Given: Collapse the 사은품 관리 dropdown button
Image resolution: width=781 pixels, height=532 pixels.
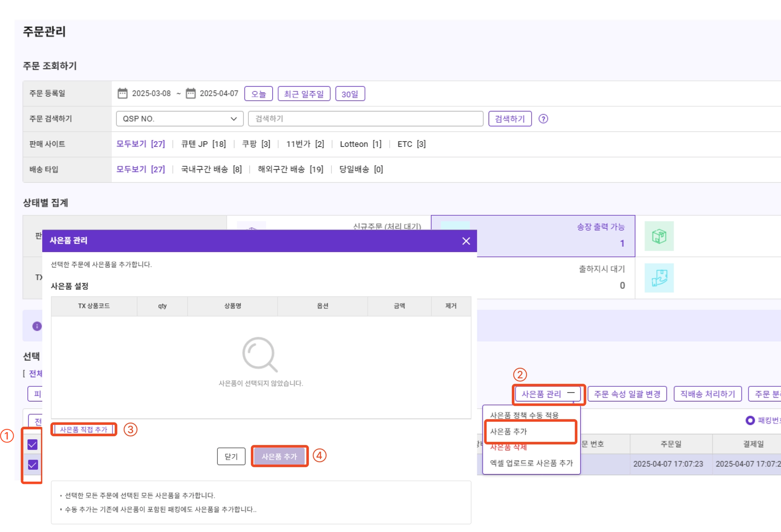Looking at the screenshot, I should click(x=548, y=394).
